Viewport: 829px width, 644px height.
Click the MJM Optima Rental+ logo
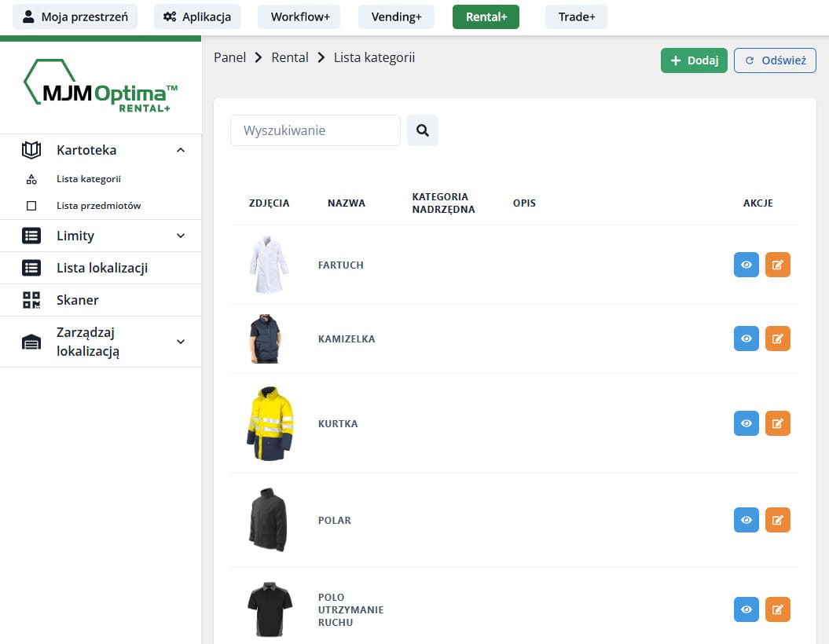[101, 86]
